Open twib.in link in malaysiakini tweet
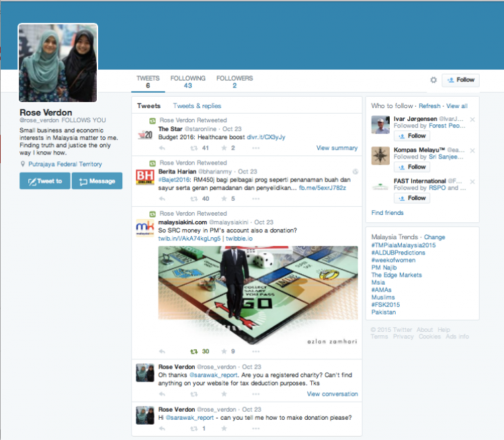 coord(189,238)
